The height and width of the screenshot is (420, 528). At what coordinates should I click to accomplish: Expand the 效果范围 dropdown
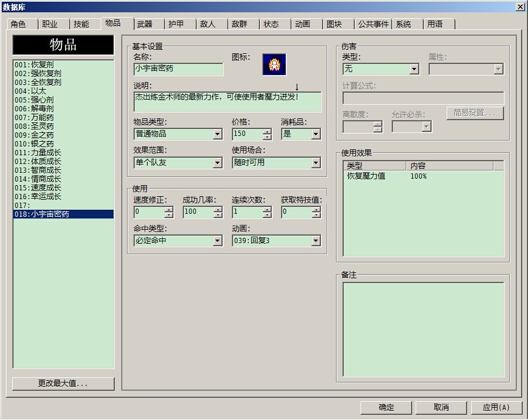(217, 163)
